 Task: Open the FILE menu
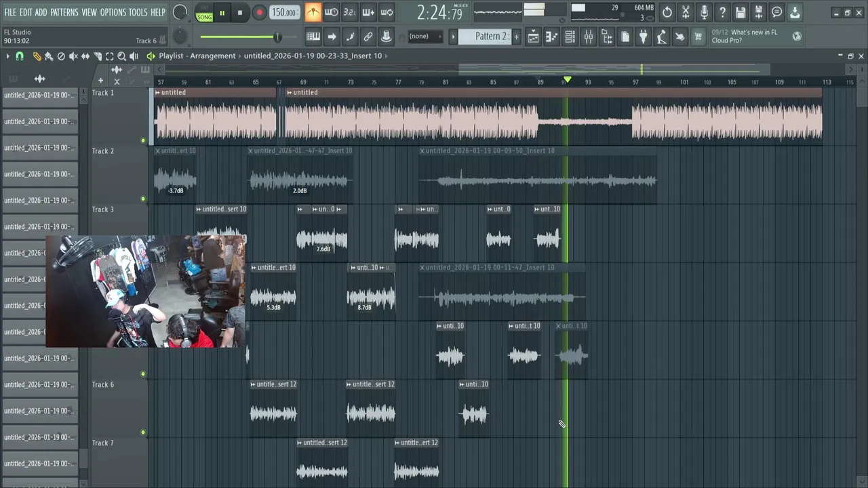pos(10,12)
